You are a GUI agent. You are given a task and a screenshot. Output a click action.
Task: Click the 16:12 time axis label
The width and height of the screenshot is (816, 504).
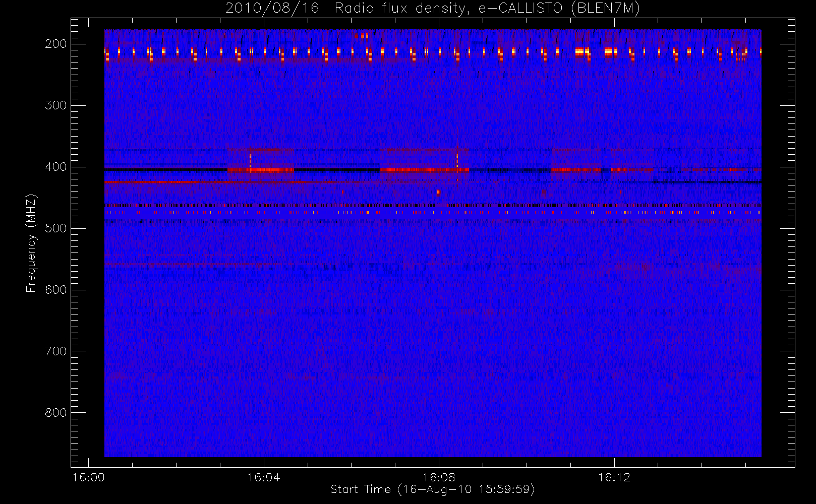(x=614, y=477)
